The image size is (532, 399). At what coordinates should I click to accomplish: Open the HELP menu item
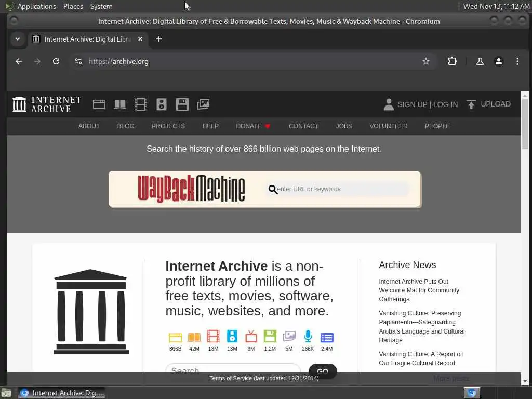point(210,126)
